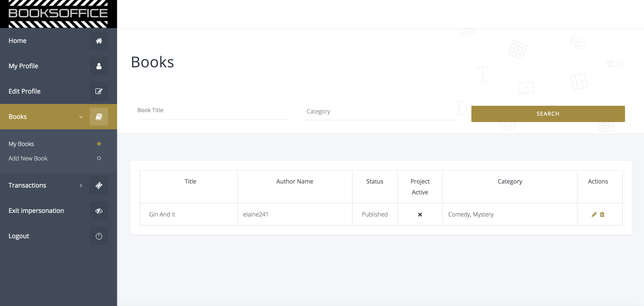Select Logout in sidebar
Viewport: 644px width, 306px height.
[59, 236]
